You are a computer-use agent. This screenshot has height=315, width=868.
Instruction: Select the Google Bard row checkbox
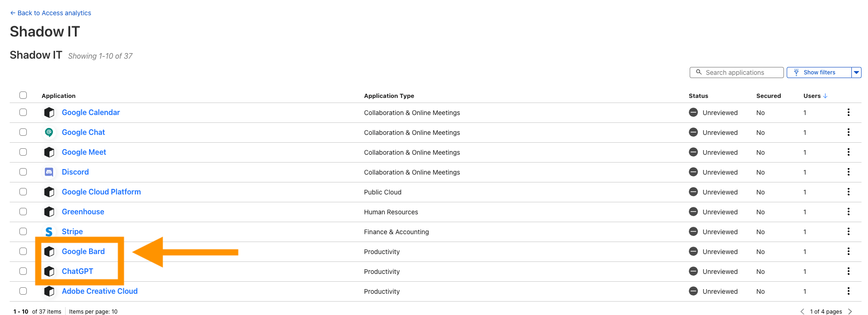point(23,251)
